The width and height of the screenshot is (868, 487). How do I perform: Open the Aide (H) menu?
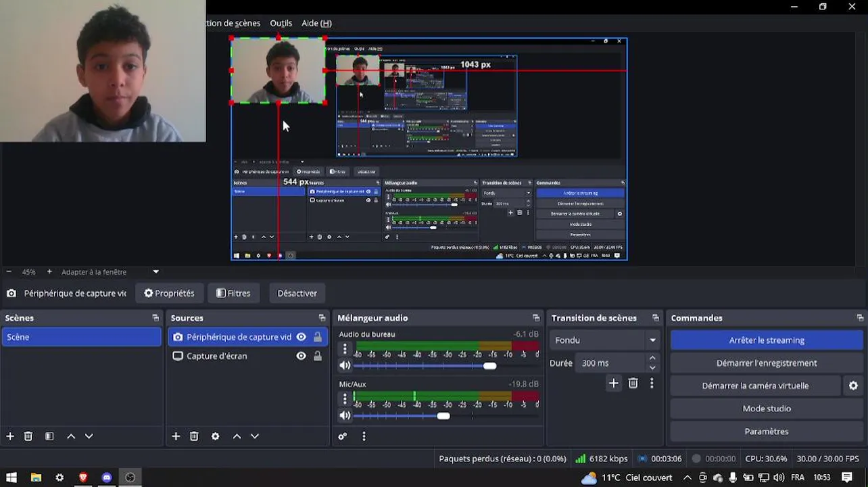click(x=316, y=23)
